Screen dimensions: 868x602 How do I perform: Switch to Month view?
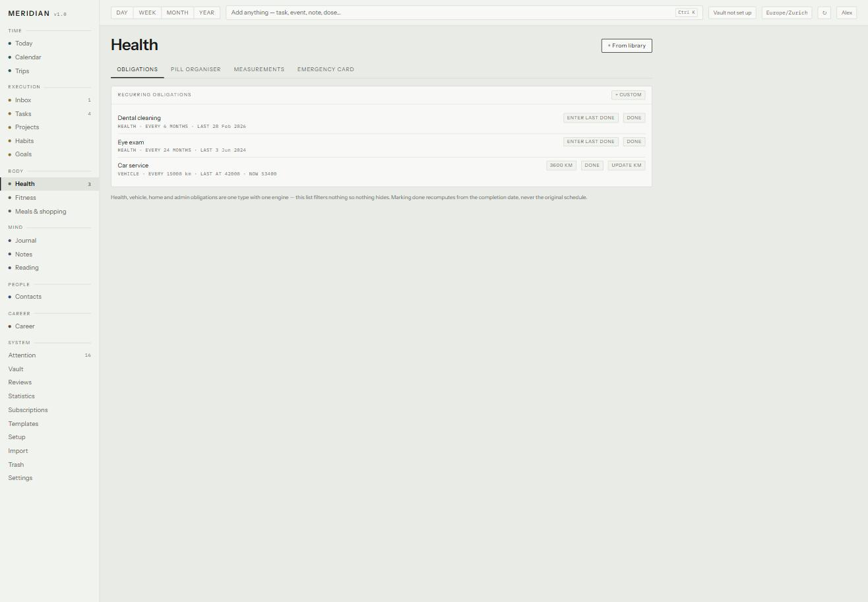tap(177, 13)
